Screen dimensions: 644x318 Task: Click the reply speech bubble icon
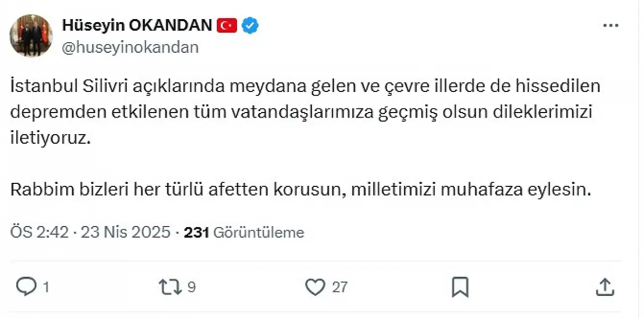[26, 286]
